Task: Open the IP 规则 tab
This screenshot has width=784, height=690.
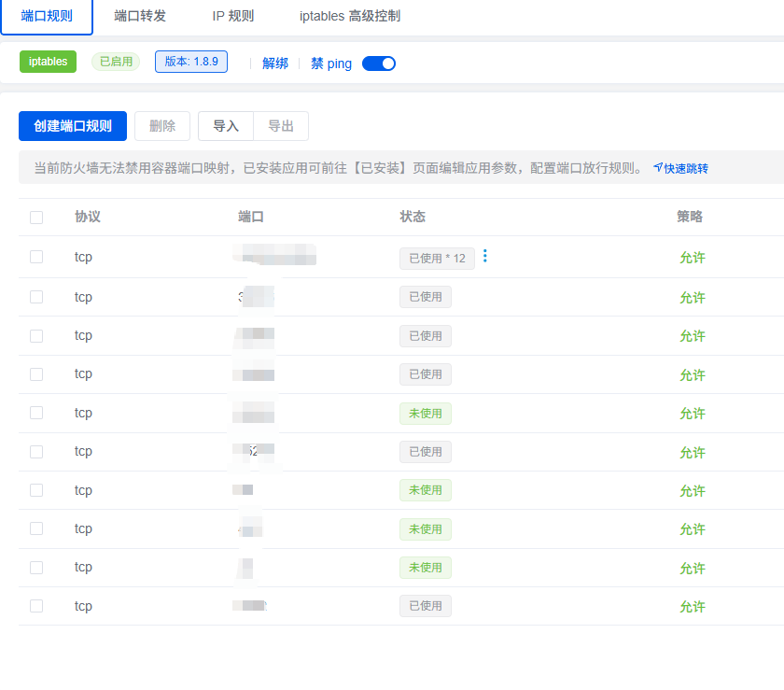Action: click(x=232, y=16)
